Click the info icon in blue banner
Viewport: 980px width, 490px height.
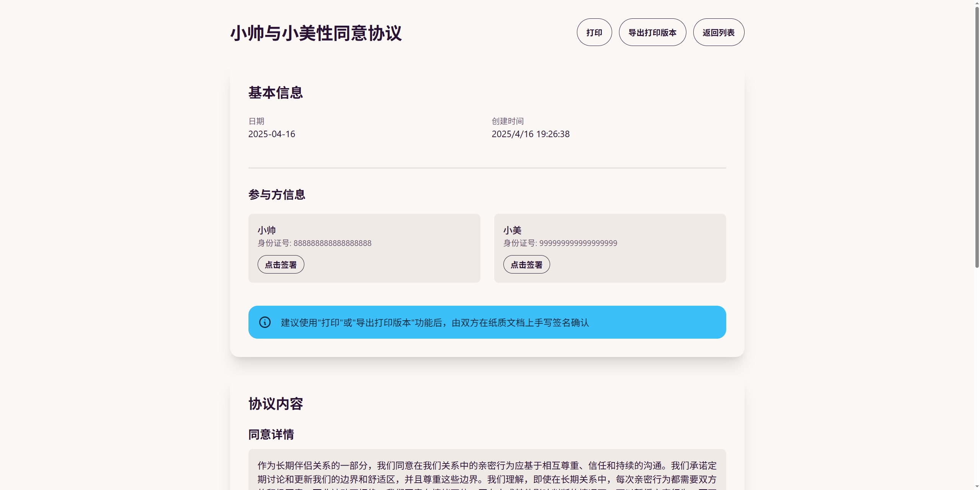(265, 322)
